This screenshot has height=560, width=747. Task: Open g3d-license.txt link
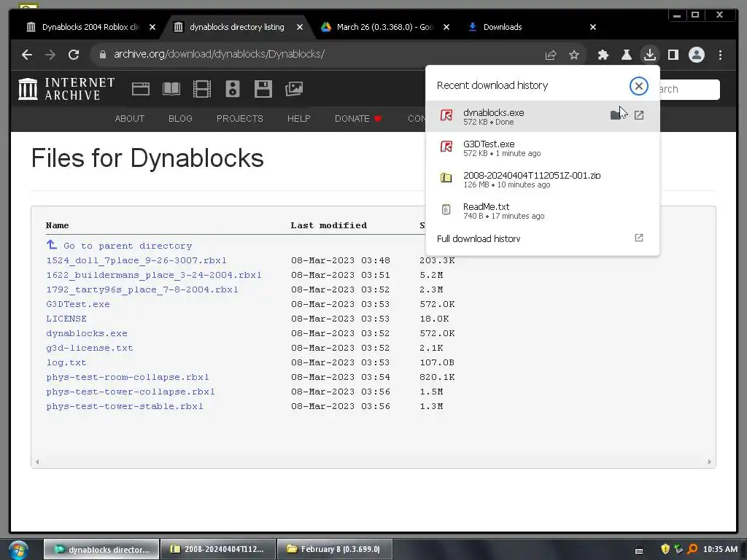coord(90,348)
